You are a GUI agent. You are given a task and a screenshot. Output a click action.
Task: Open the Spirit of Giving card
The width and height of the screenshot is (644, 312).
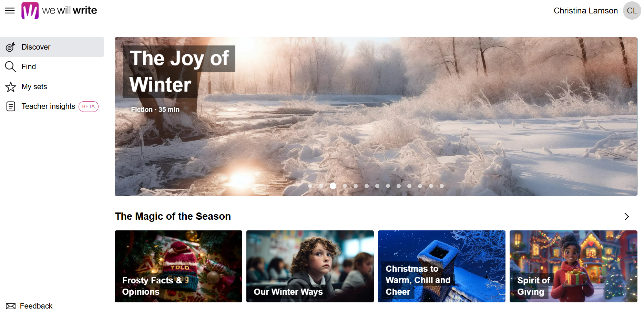click(573, 267)
